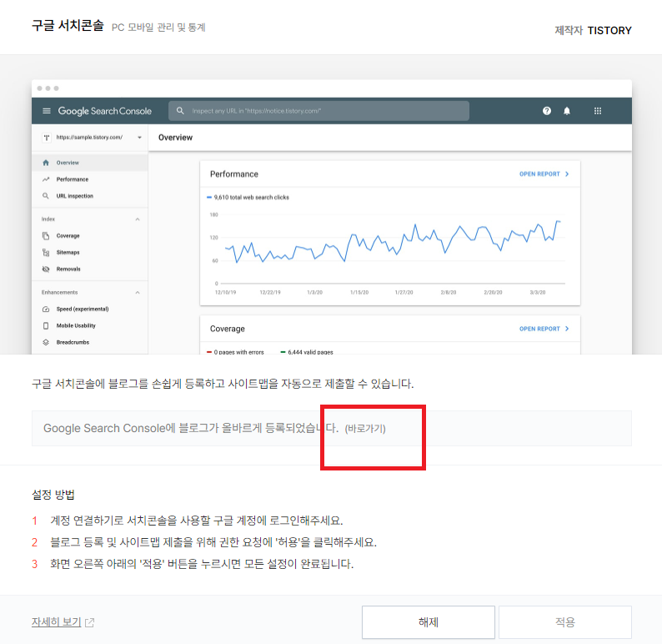Click the Breadcrumbs layers icon
Image resolution: width=662 pixels, height=644 pixels.
[46, 342]
